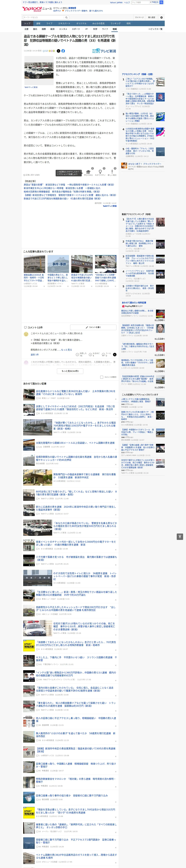Click the ヘルプ link in header
Image resolution: width=186 pixels, height=868 pixels.
127,2
